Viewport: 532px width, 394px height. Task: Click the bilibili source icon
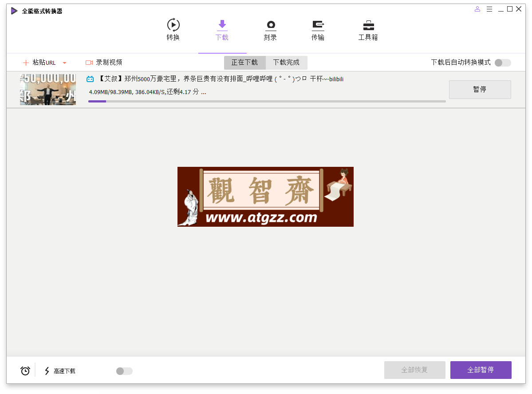click(90, 79)
